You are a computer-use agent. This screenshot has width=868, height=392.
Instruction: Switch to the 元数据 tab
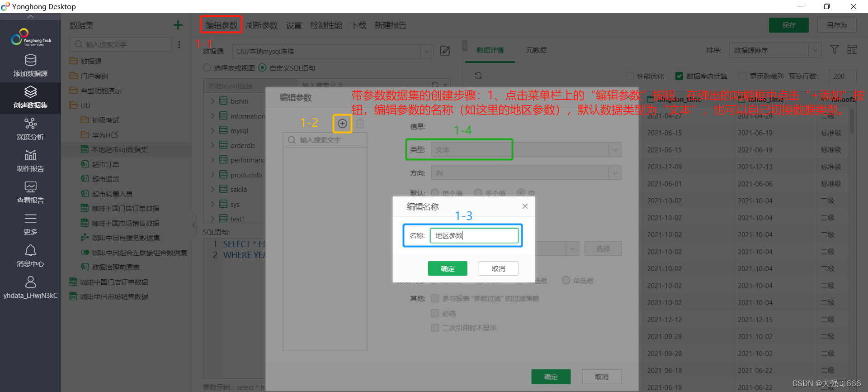click(536, 50)
